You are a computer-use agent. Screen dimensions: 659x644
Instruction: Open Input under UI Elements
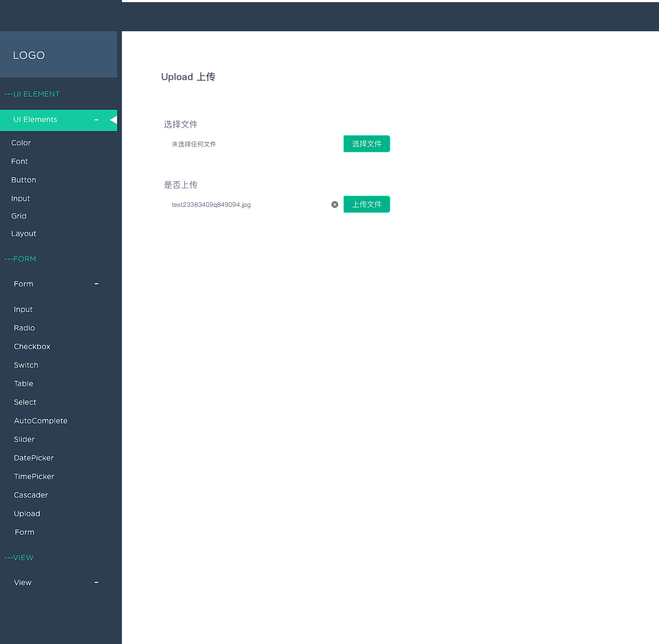pos(21,198)
